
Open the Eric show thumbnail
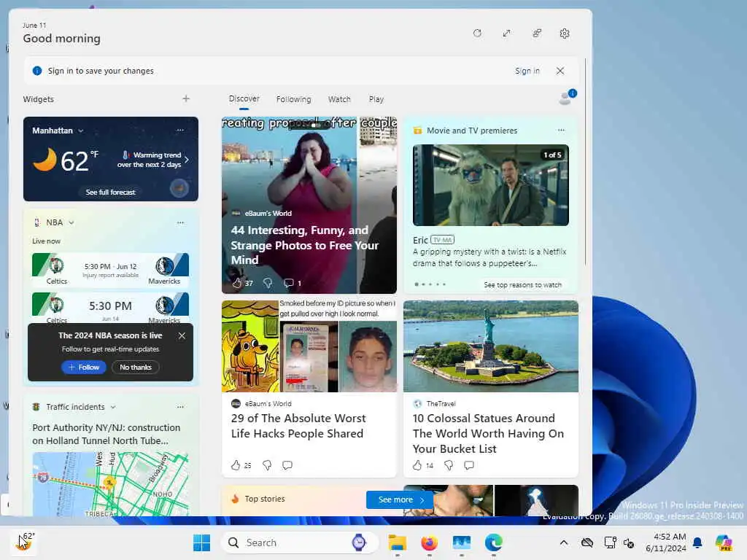491,185
